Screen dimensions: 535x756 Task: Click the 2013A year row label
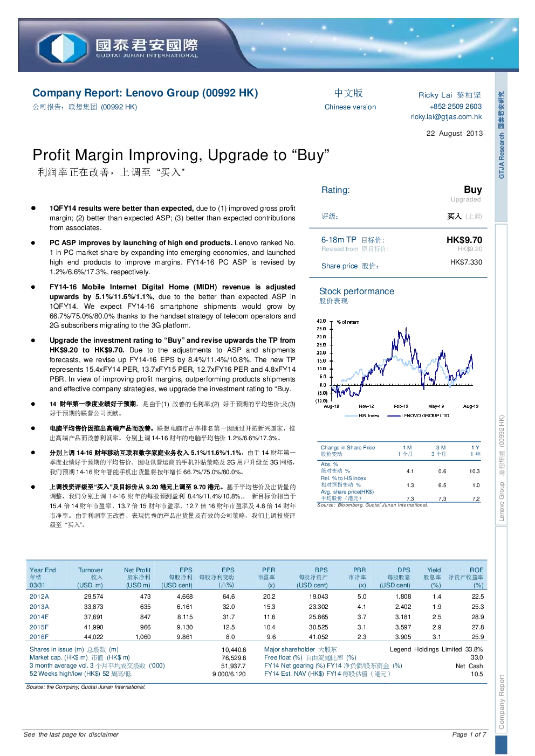[x=39, y=607]
